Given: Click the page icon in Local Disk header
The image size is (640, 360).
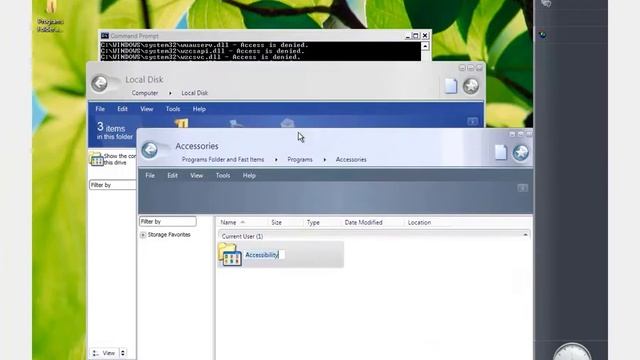Looking at the screenshot, I should [x=451, y=86].
